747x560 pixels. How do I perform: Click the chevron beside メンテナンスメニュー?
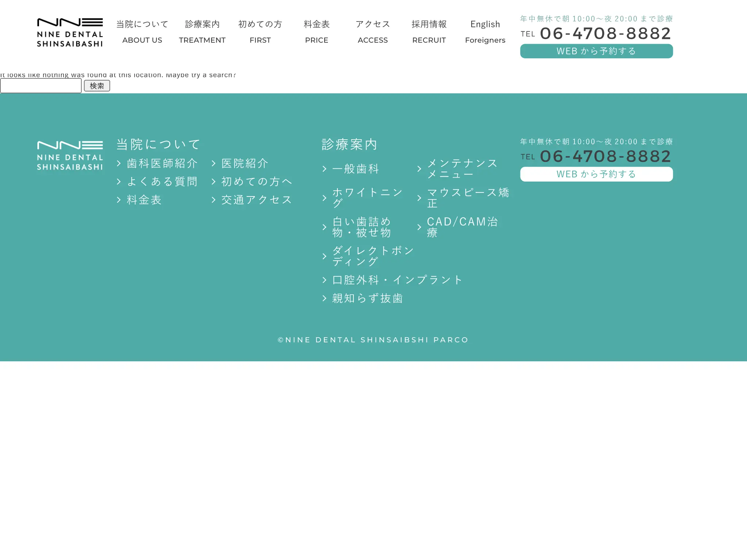pyautogui.click(x=419, y=169)
